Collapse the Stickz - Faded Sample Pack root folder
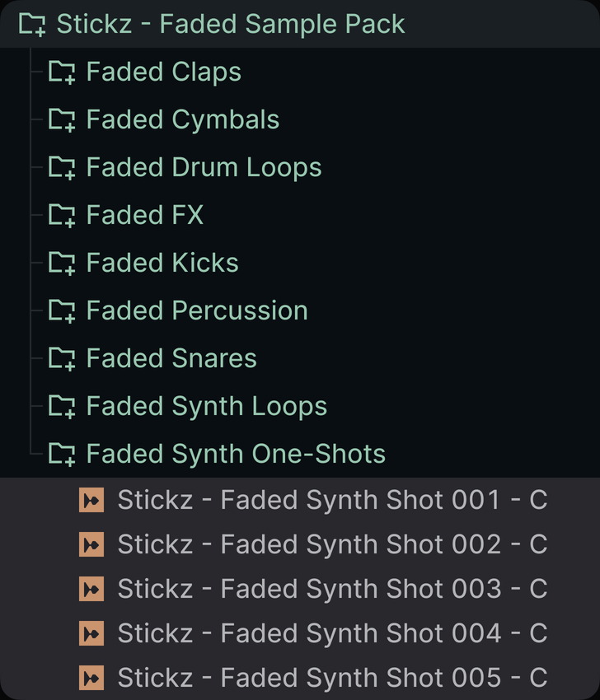This screenshot has height=700, width=600. click(231, 25)
